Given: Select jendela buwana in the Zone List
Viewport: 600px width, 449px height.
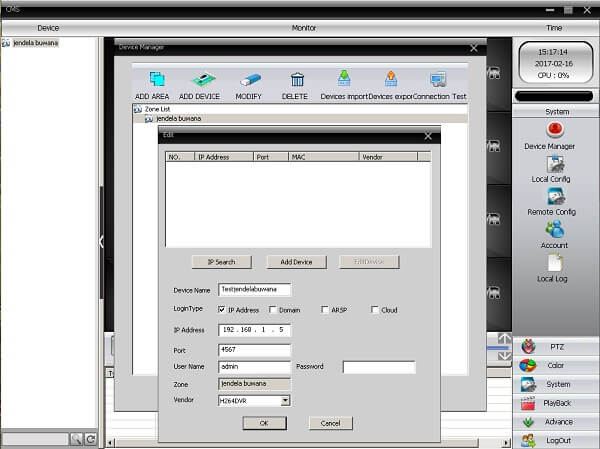Looking at the screenshot, I should coord(178,119).
